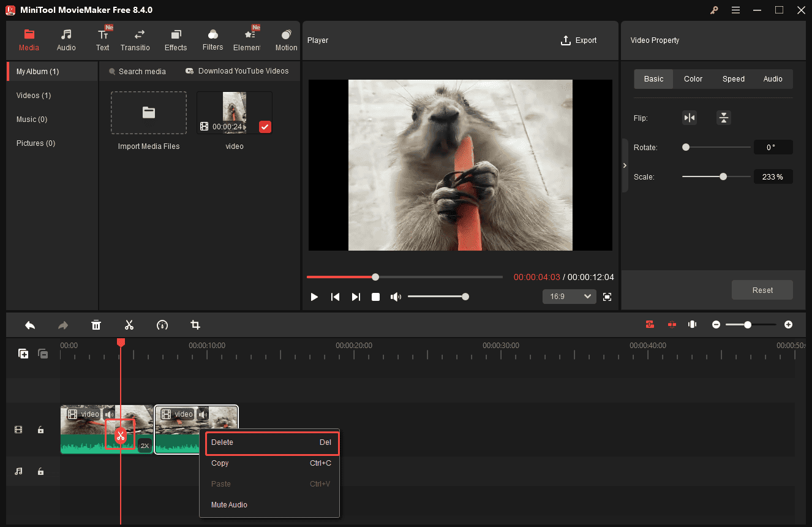Reset the video properties

pyautogui.click(x=762, y=290)
